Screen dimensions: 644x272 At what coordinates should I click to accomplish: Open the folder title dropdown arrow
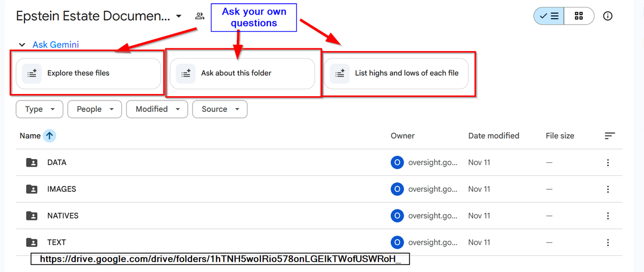(x=179, y=16)
